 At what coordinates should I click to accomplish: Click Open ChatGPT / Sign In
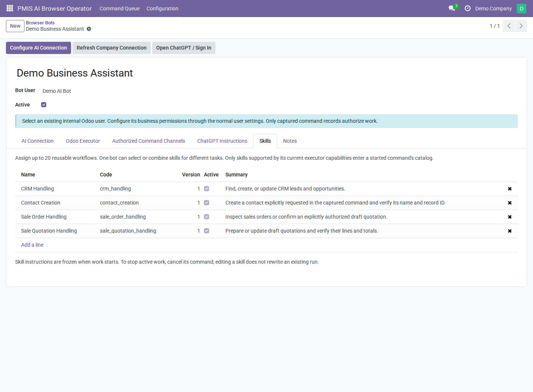(184, 48)
